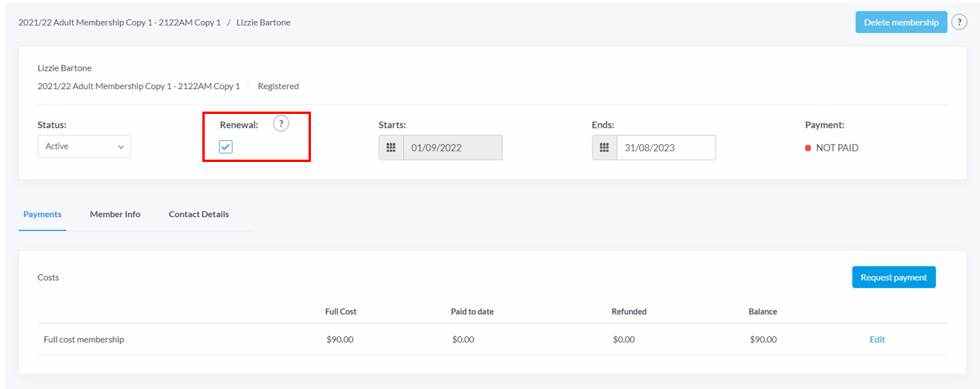
Task: Switch to the Member Info tab
Action: [115, 214]
